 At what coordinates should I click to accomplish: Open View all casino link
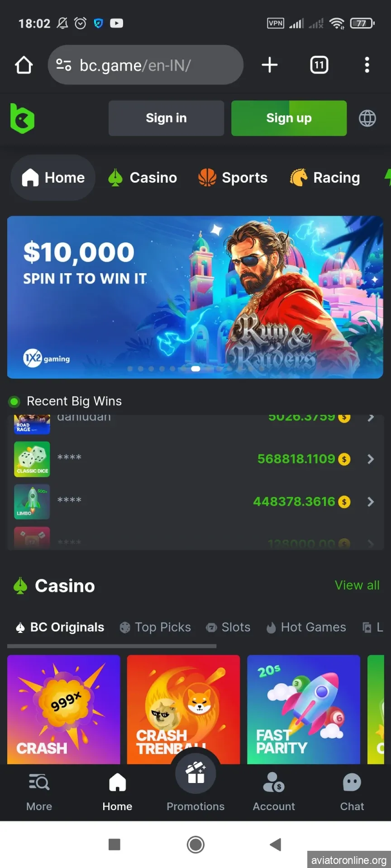[x=357, y=585]
